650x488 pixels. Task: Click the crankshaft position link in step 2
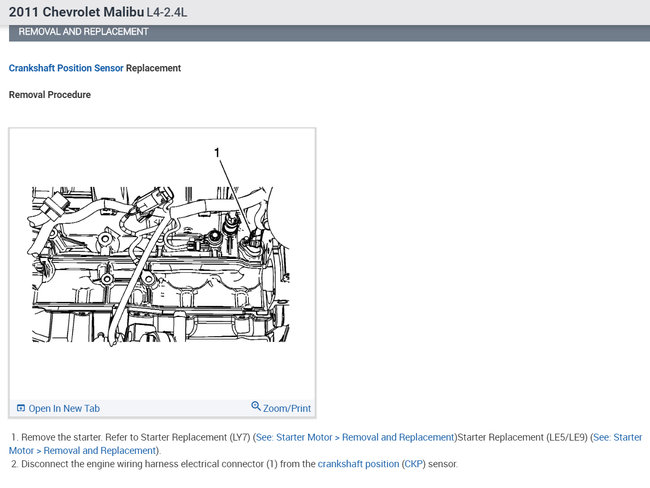pos(358,464)
